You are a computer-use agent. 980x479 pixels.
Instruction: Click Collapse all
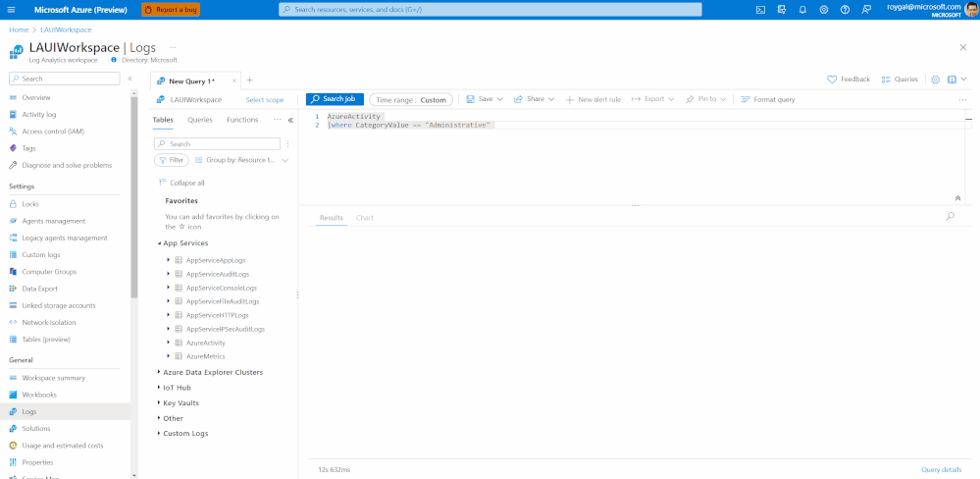181,183
